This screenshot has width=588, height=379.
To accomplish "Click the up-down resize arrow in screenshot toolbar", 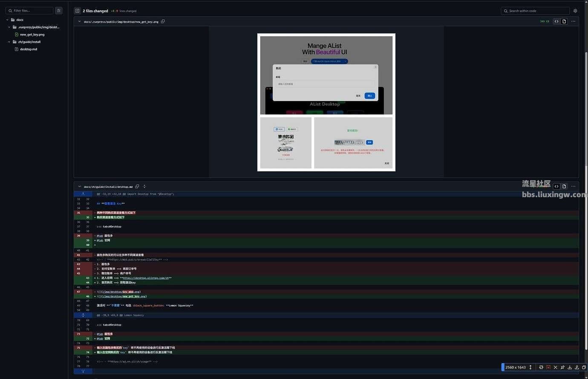I will click(530, 367).
